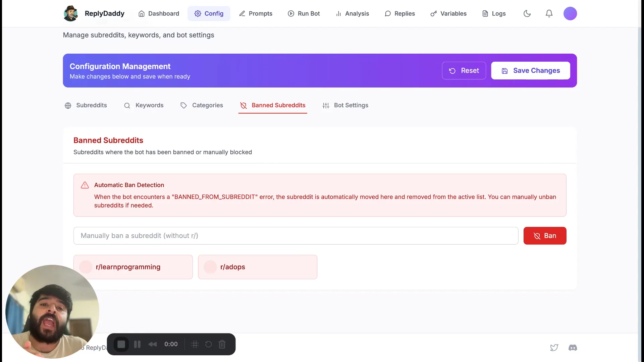Stop the screen recording
The image size is (644, 362).
click(121, 344)
